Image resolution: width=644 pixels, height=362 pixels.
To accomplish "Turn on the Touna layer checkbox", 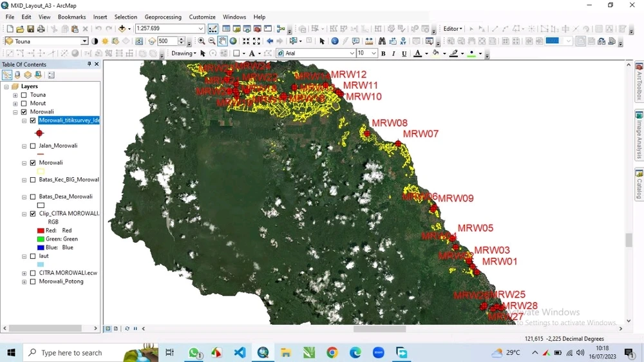I will pos(24,95).
